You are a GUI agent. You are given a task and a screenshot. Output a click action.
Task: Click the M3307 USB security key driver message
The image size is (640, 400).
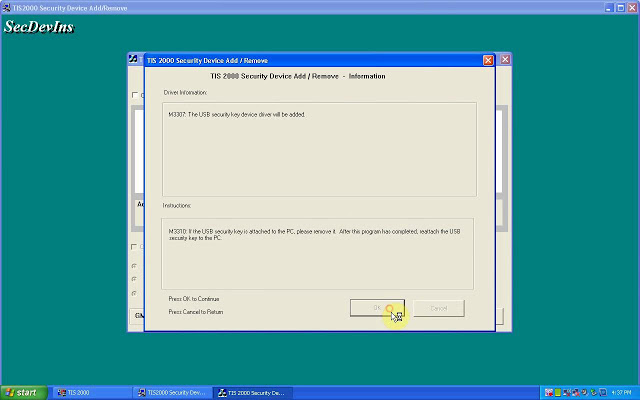pos(237,115)
